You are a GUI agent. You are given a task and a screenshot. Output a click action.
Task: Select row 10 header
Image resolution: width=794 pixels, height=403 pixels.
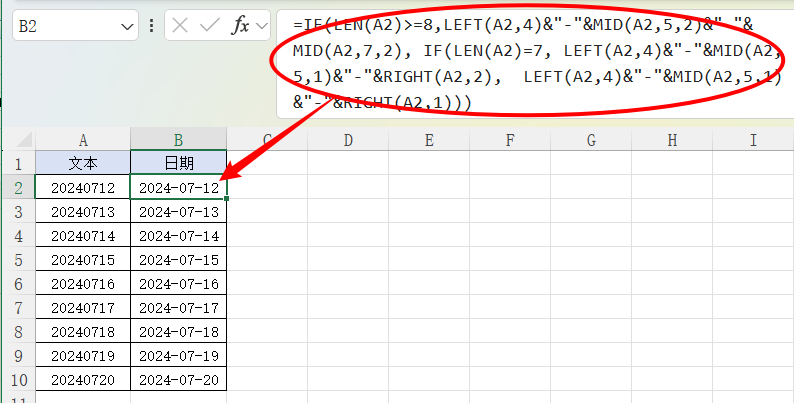tap(17, 380)
